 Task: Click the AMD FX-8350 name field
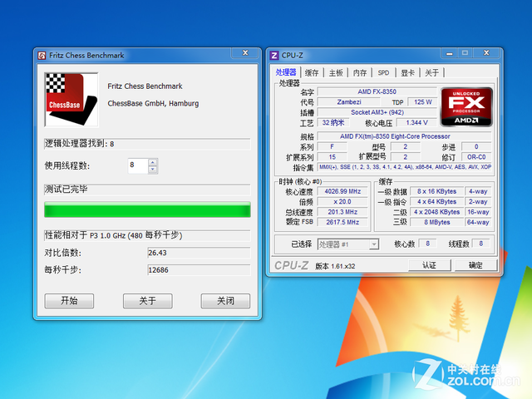(x=377, y=91)
